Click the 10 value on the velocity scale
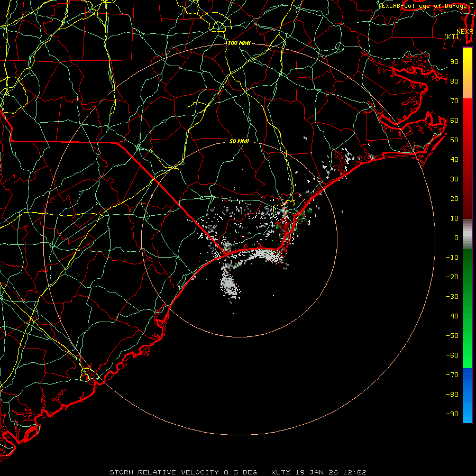The image size is (476, 476). point(454,218)
